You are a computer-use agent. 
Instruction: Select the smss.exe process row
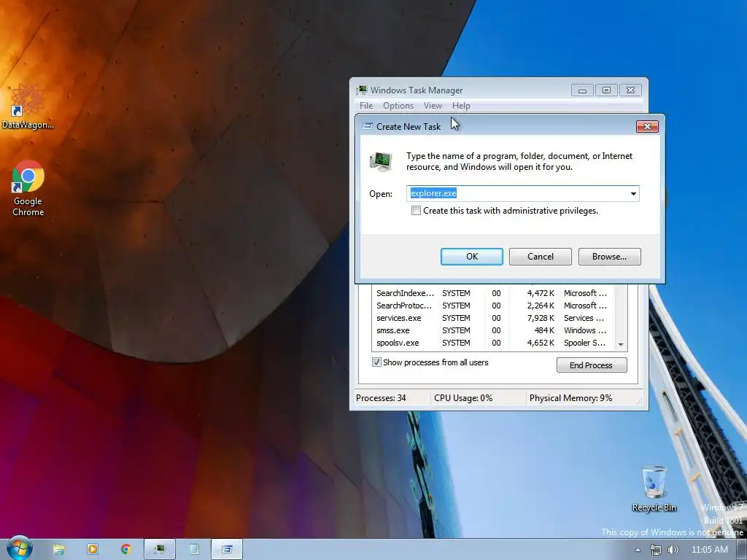(493, 330)
